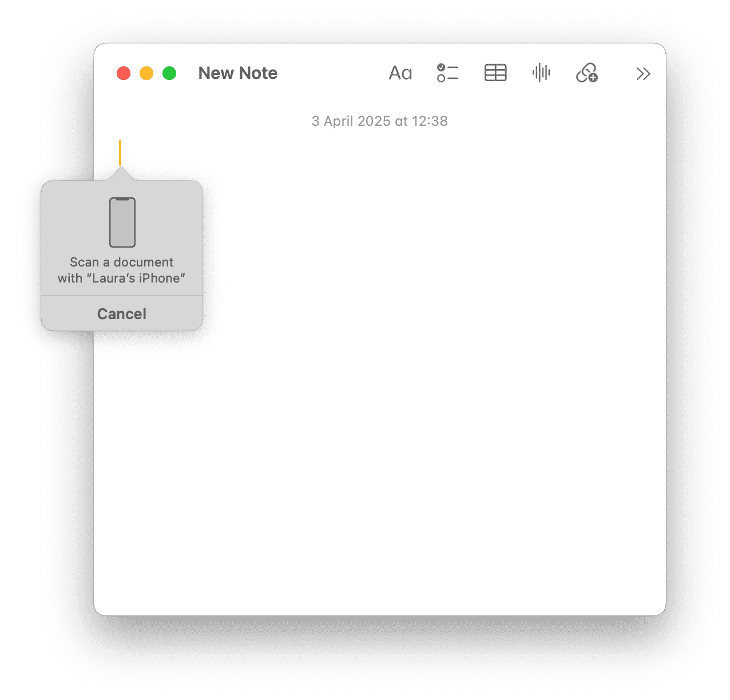Zoom the window with green button
Viewport: 730px width, 700px height.
[169, 73]
